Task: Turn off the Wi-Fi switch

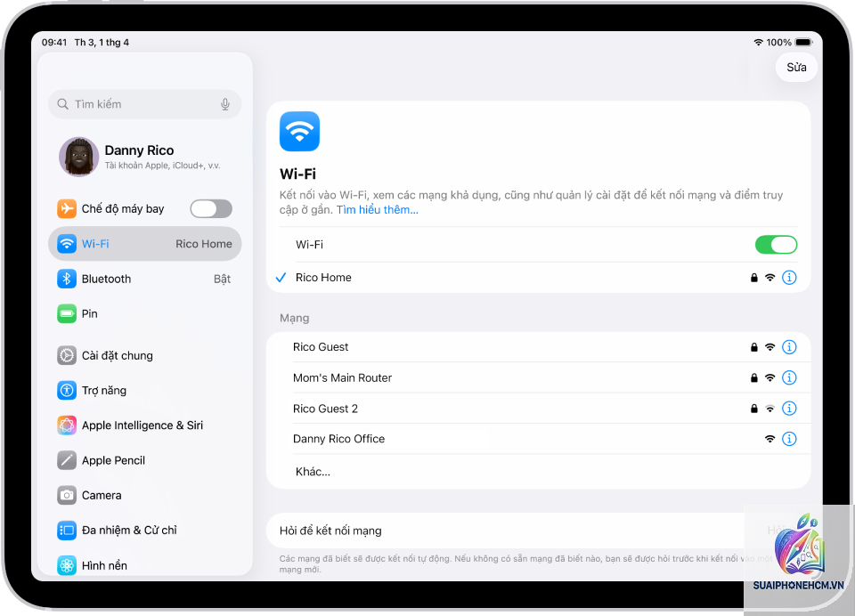Action: pyautogui.click(x=776, y=245)
